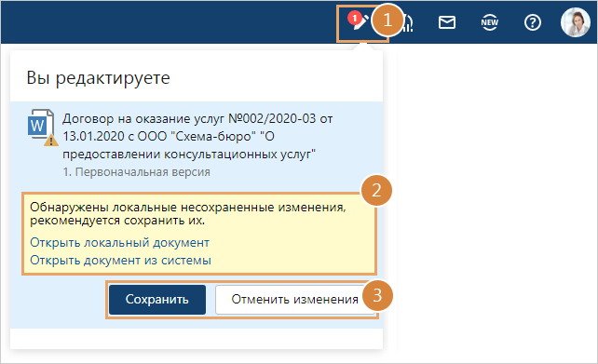Click the Отменить изменения button
The height and width of the screenshot is (364, 598).
click(x=294, y=300)
